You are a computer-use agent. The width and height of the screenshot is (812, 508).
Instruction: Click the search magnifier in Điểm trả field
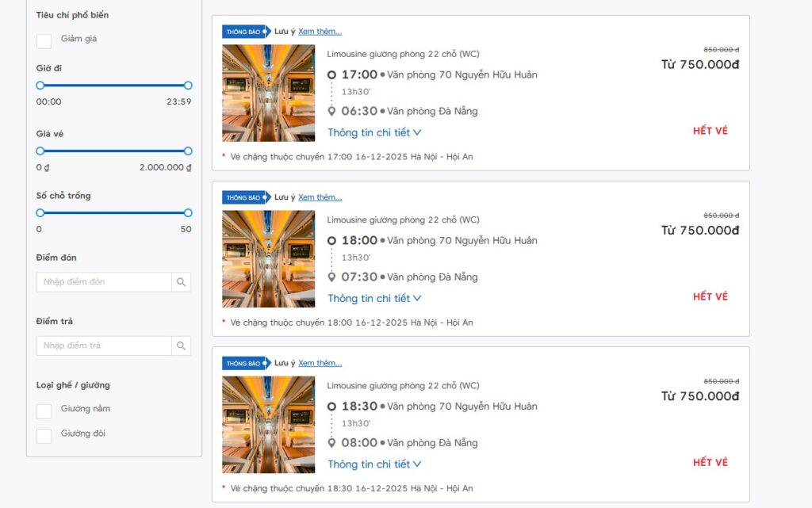[181, 346]
